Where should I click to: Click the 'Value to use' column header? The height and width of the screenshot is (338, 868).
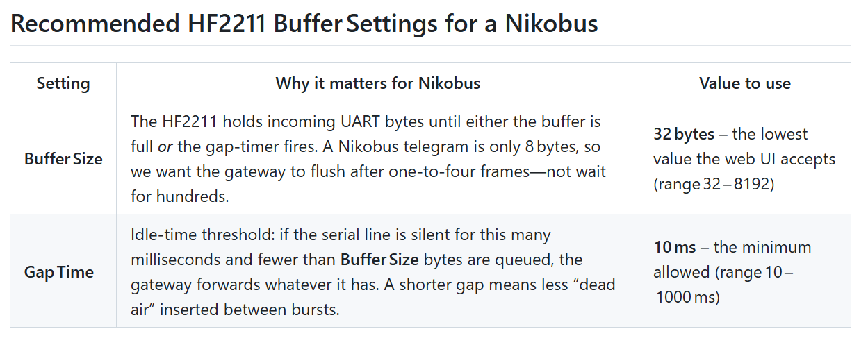point(744,83)
